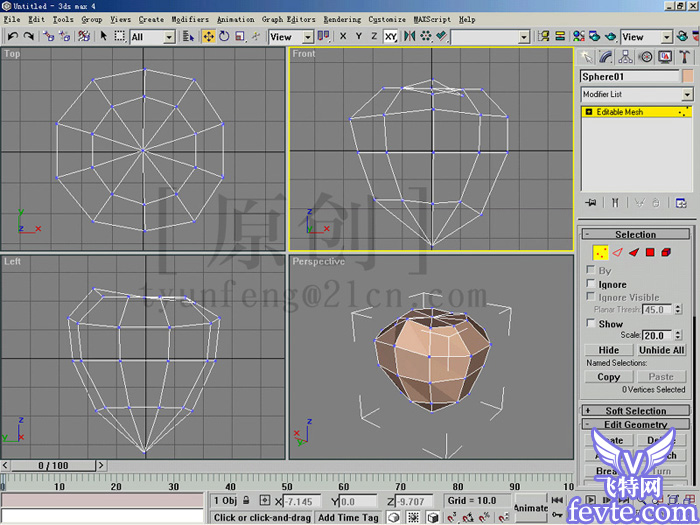Click Configure Modifier Sets icon
The width and height of the screenshot is (700, 525).
681,203
